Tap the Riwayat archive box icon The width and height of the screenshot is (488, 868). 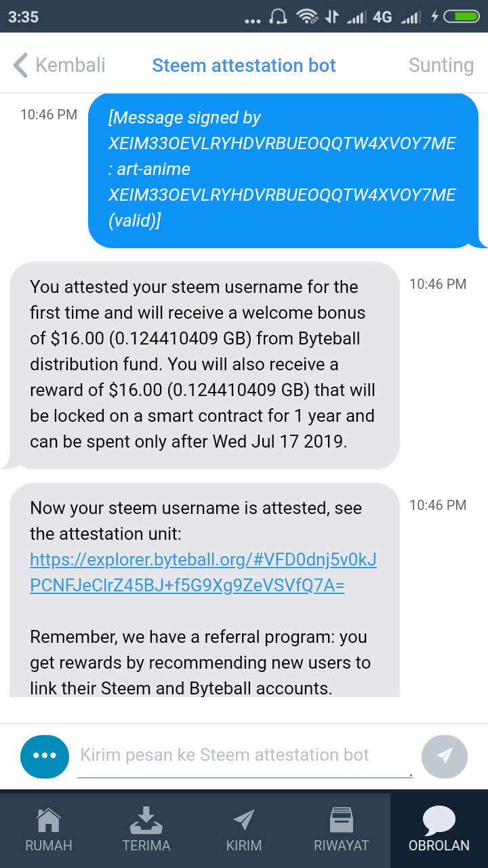(x=342, y=820)
